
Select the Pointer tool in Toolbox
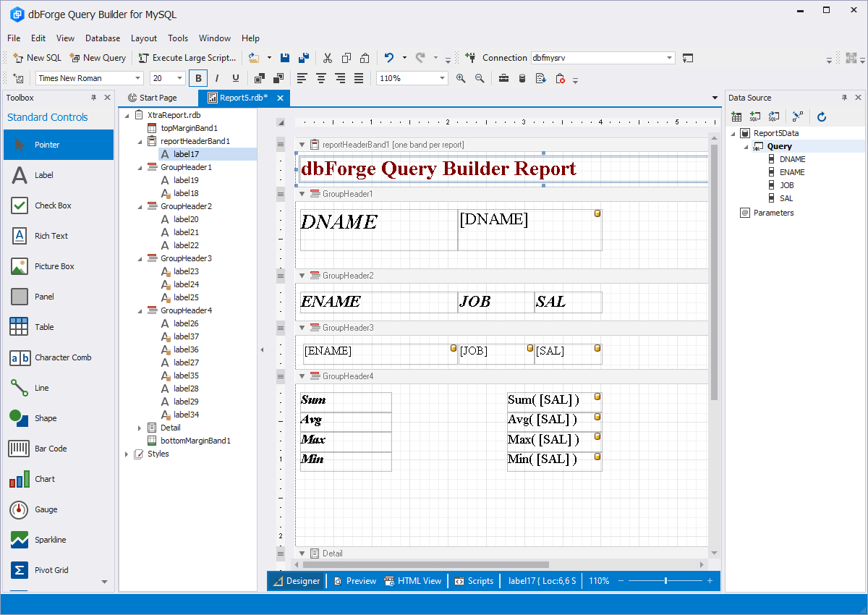pos(59,145)
